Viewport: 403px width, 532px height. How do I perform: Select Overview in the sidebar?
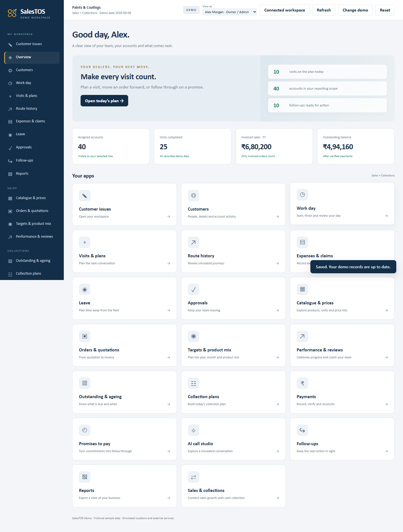tap(32, 57)
